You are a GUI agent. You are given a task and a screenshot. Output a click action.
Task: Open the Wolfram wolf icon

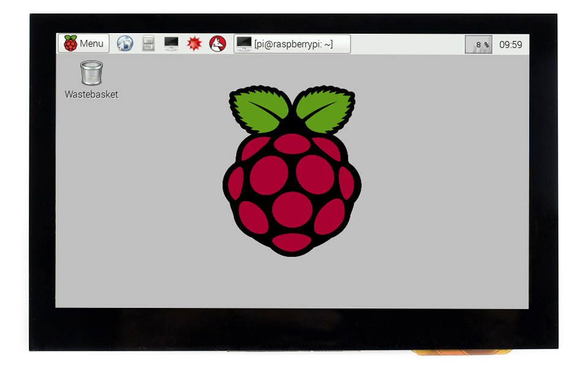click(217, 44)
